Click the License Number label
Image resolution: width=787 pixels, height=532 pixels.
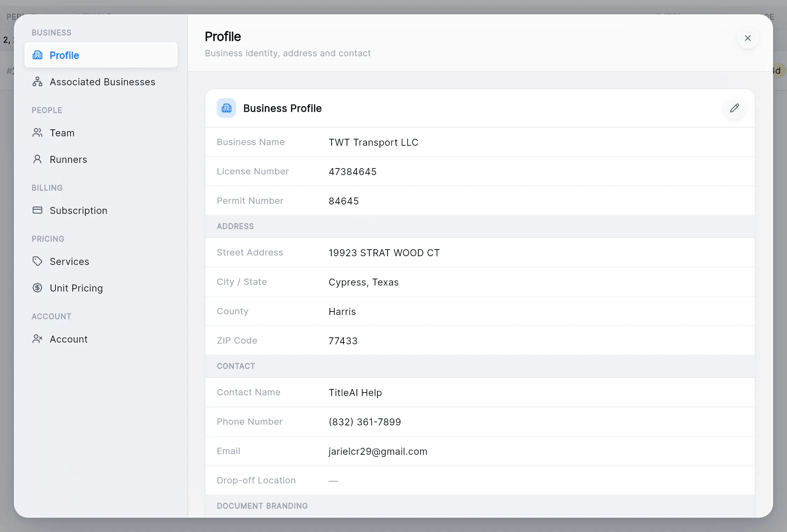click(x=253, y=171)
